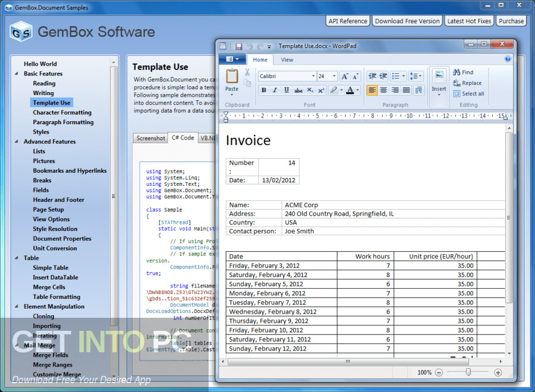Open the Insert dropdown in WordPad
Screen dimensions: 535x392
[x=439, y=91]
